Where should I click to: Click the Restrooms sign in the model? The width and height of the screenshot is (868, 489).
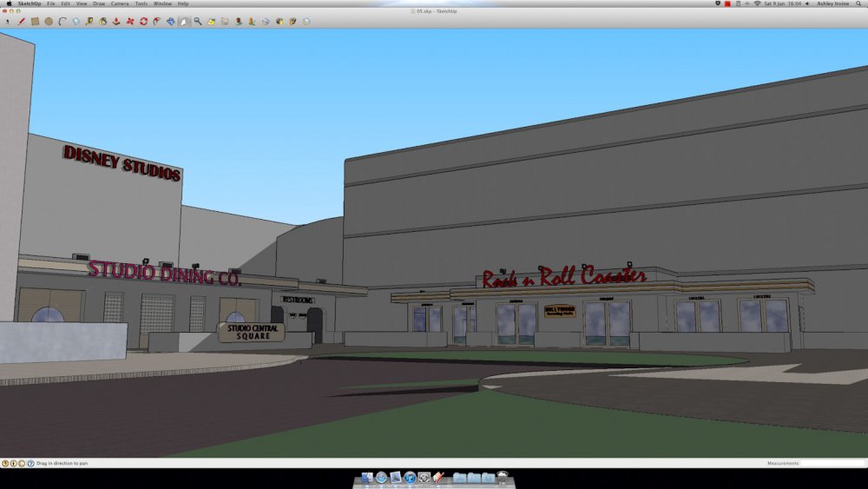tap(298, 300)
